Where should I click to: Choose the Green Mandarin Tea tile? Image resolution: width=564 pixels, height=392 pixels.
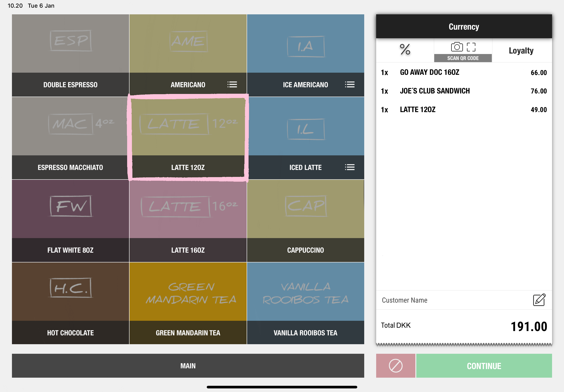[188, 303]
